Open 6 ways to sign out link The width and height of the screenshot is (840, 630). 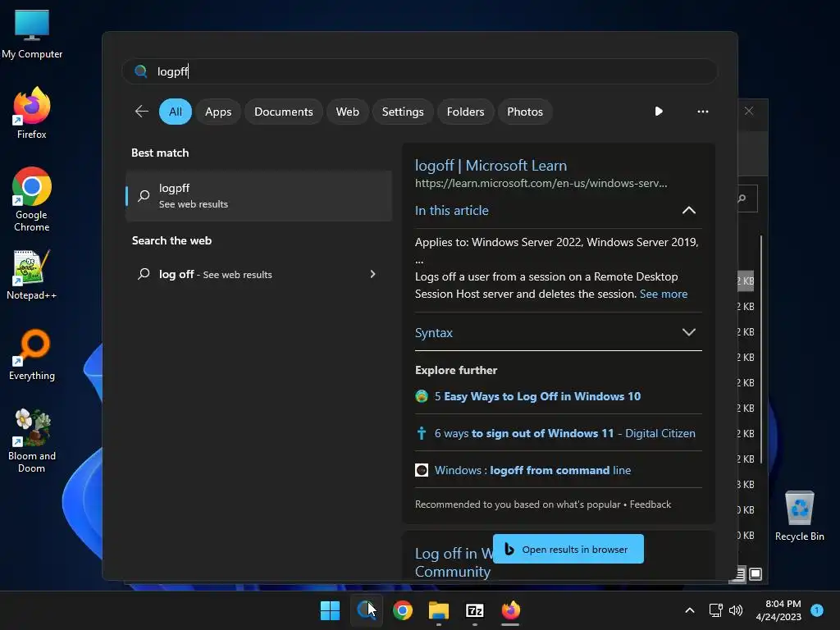click(564, 433)
